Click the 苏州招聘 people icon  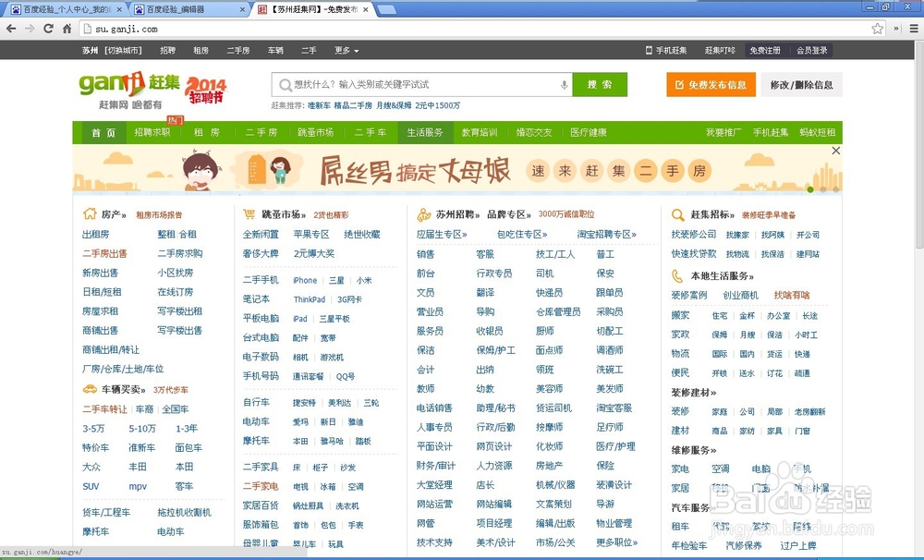(423, 214)
